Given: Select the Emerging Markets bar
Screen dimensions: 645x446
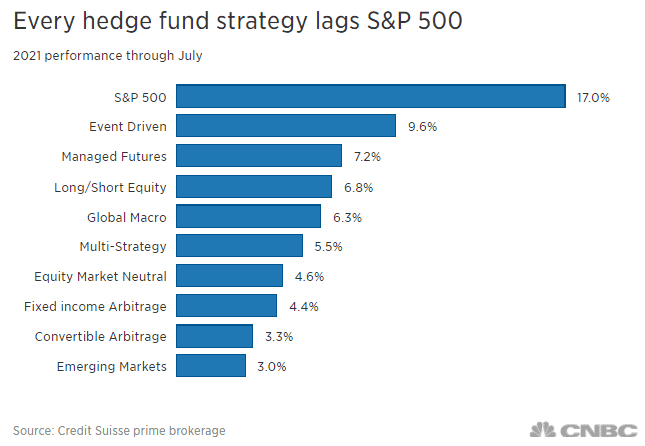Looking at the screenshot, I should [212, 366].
